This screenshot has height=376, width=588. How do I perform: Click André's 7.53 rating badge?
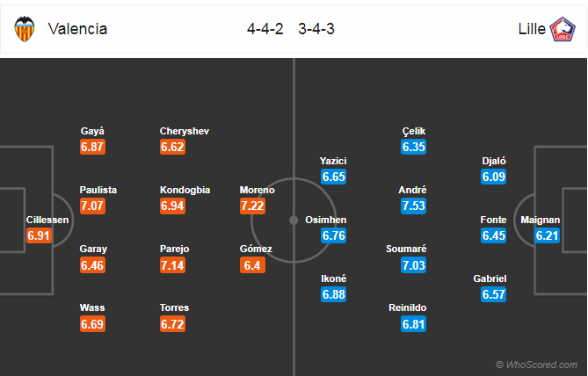click(x=413, y=206)
